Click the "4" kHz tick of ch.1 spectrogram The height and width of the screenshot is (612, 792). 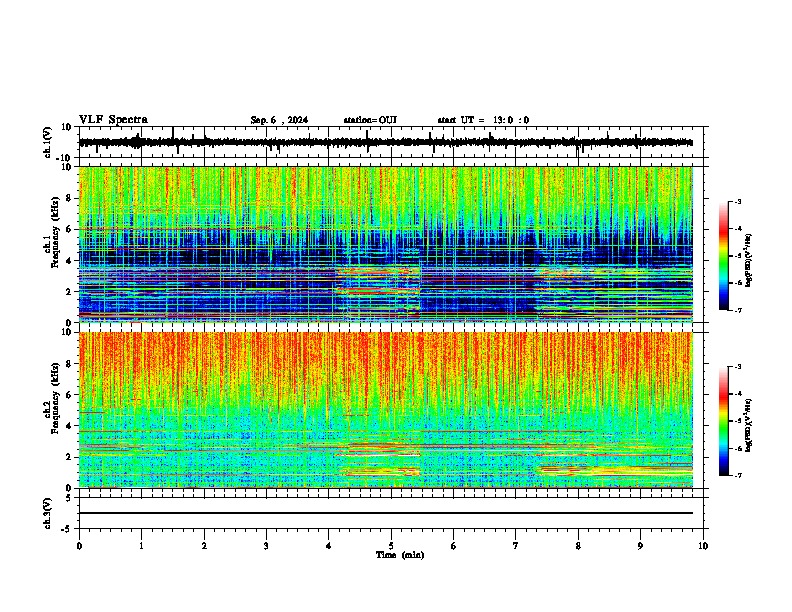pos(70,261)
